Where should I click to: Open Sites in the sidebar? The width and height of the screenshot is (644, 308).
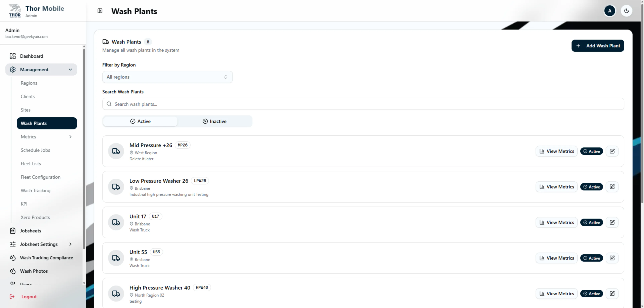tap(47, 110)
